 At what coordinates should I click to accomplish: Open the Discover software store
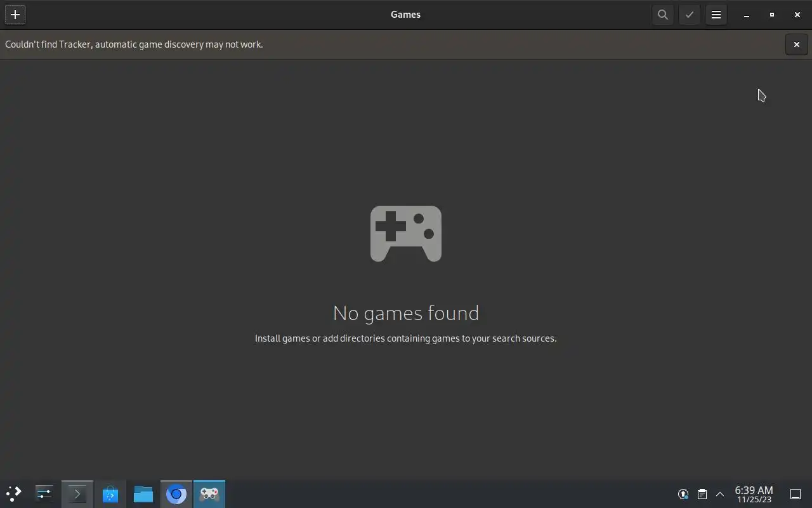point(110,494)
